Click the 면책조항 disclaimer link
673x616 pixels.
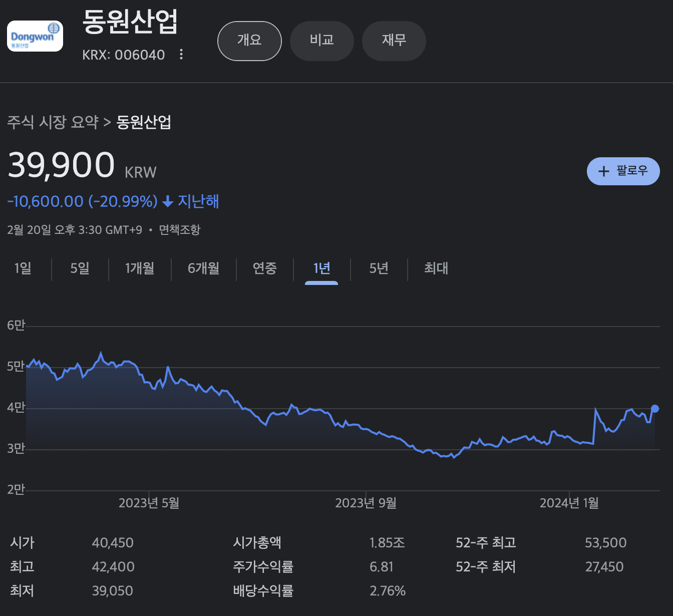180,230
